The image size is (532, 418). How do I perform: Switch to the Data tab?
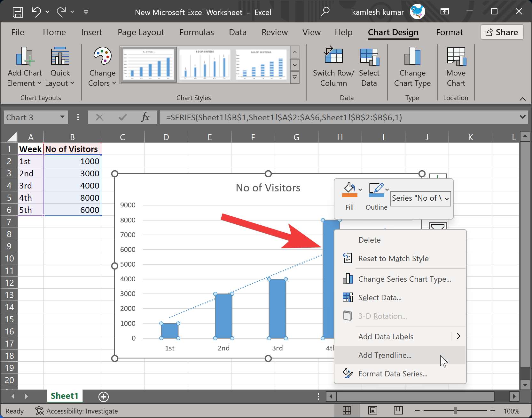pos(238,32)
